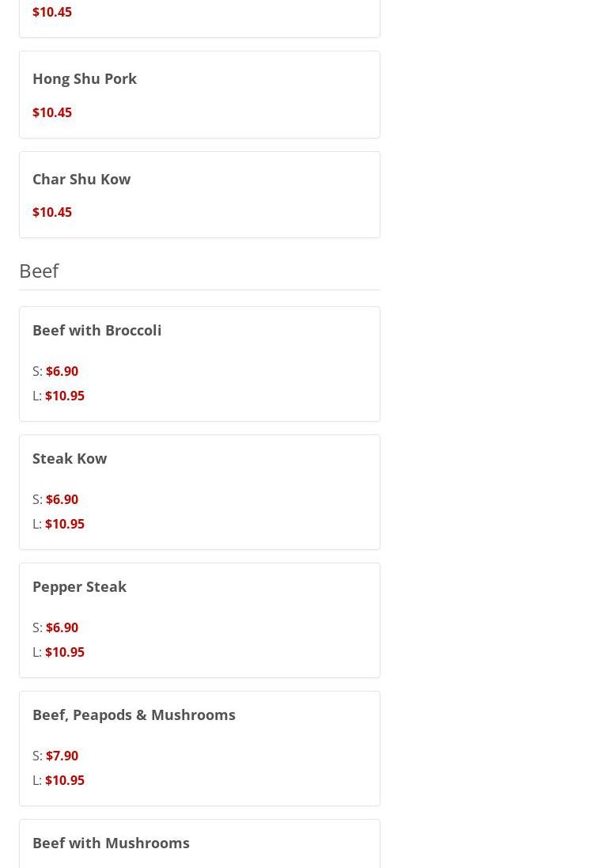Click the Beef with Broccoli title

(x=96, y=330)
